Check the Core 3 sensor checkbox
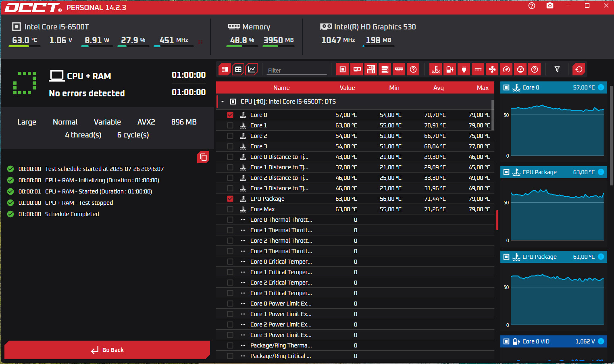This screenshot has width=614, height=364. tap(230, 146)
